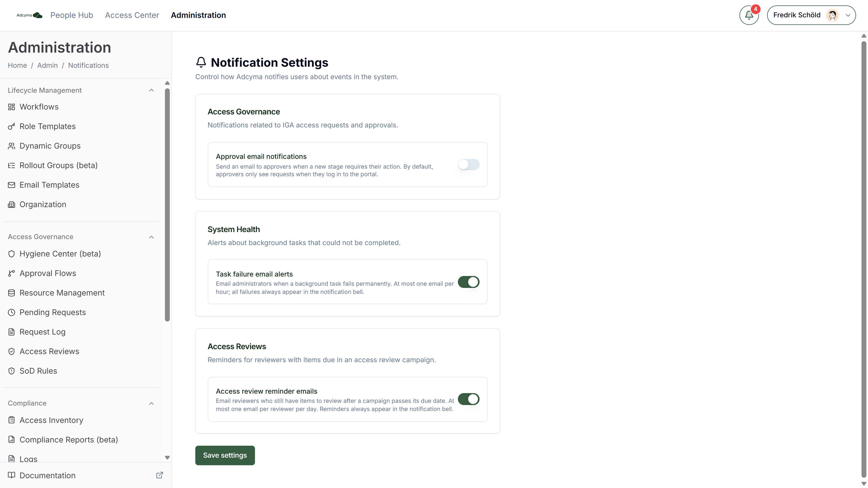Click the Notifications breadcrumb link
The height and width of the screenshot is (488, 868).
[x=88, y=65]
